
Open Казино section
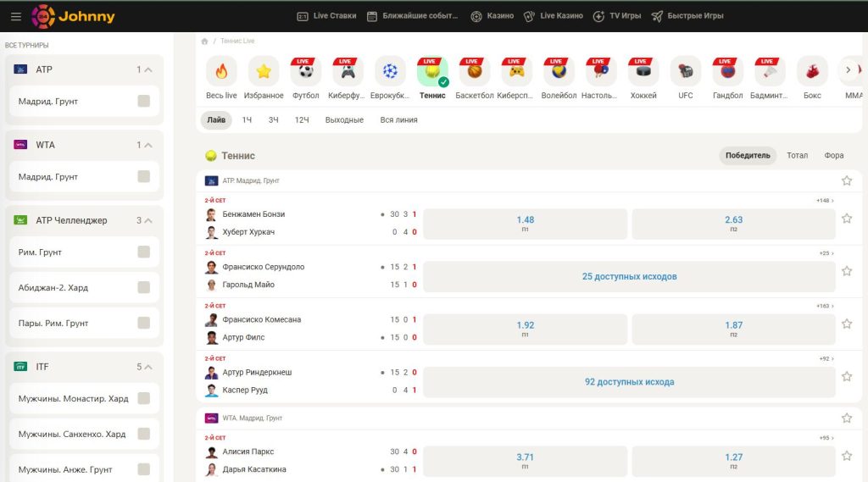[492, 16]
